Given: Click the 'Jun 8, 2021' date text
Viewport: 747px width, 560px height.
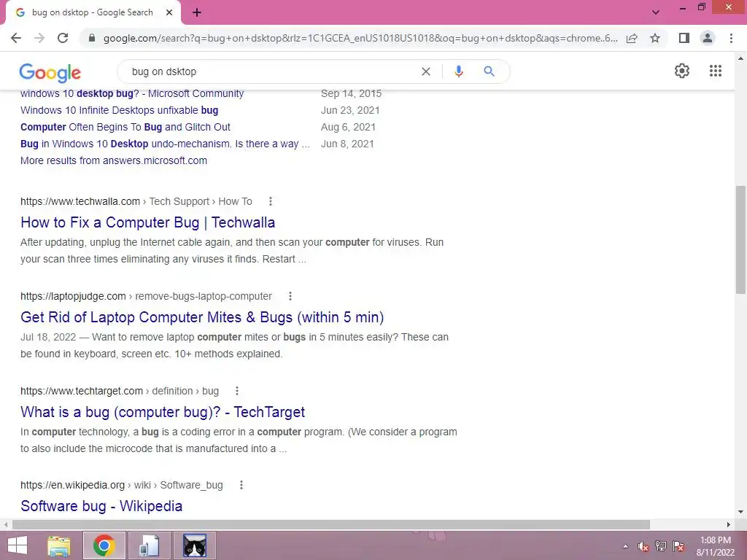Looking at the screenshot, I should coord(347,144).
